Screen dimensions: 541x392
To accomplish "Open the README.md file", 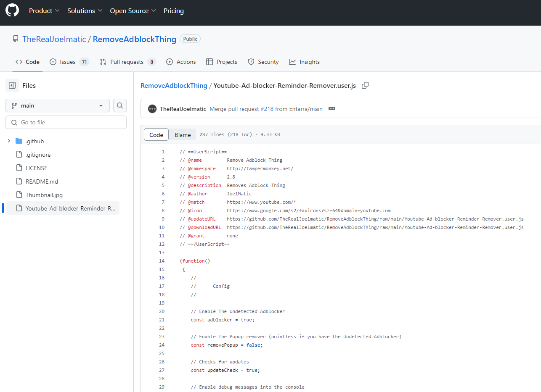I will click(x=42, y=182).
